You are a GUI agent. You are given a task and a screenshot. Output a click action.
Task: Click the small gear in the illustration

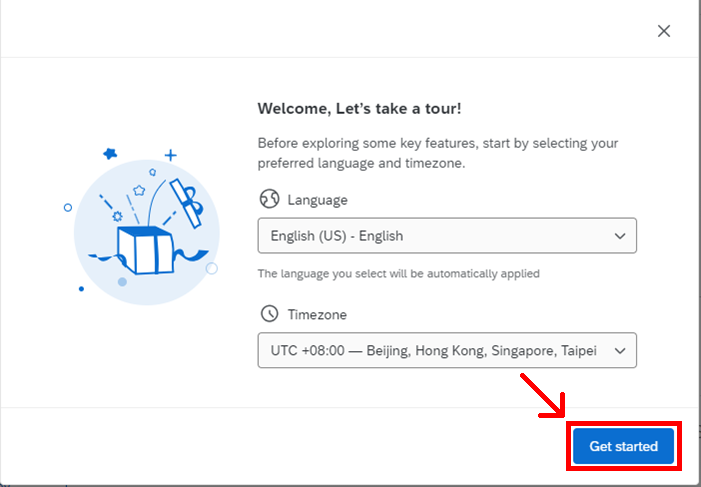pyautogui.click(x=118, y=215)
